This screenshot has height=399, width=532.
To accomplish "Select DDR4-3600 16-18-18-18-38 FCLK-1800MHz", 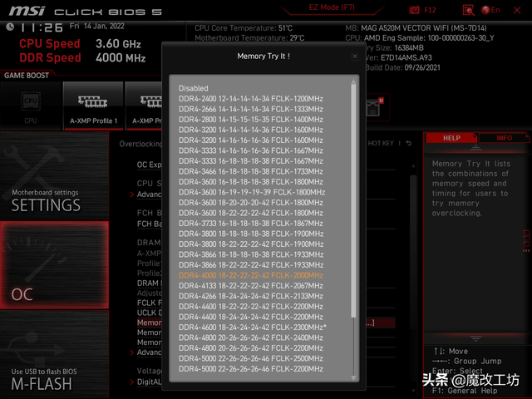I will [251, 182].
